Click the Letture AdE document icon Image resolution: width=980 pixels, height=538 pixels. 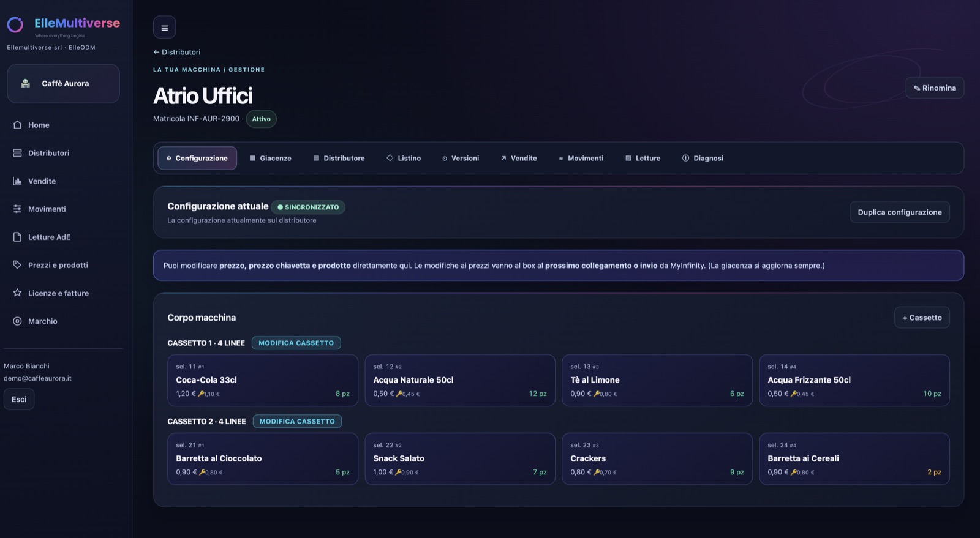pyautogui.click(x=17, y=237)
